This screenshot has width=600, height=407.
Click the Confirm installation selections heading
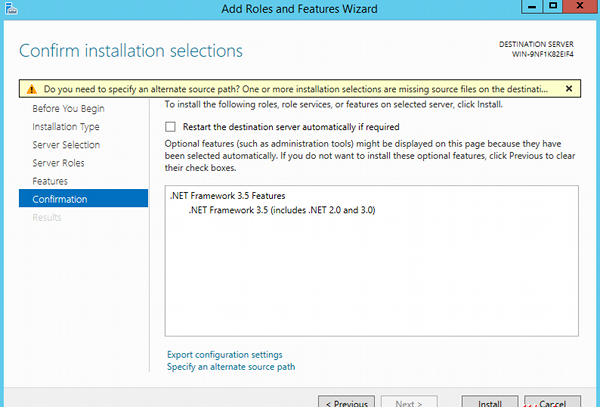(131, 51)
